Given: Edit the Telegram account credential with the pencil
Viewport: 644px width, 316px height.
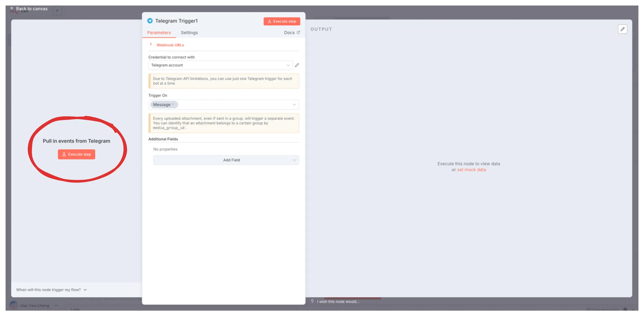Looking at the screenshot, I should click(297, 65).
